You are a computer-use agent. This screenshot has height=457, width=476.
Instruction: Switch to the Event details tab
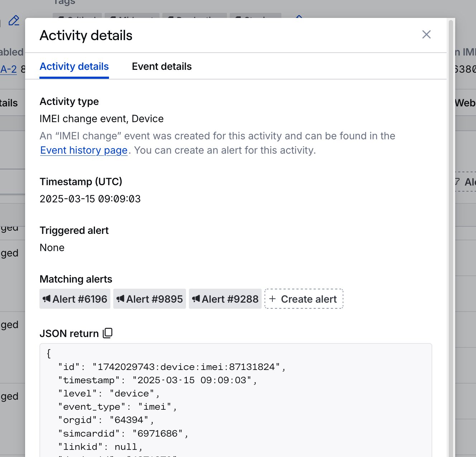point(162,67)
